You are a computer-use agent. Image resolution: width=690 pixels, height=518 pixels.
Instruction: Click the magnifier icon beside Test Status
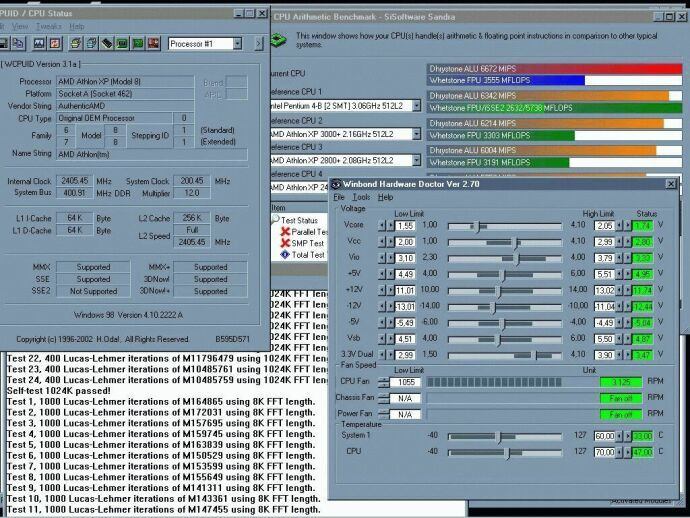point(276,219)
